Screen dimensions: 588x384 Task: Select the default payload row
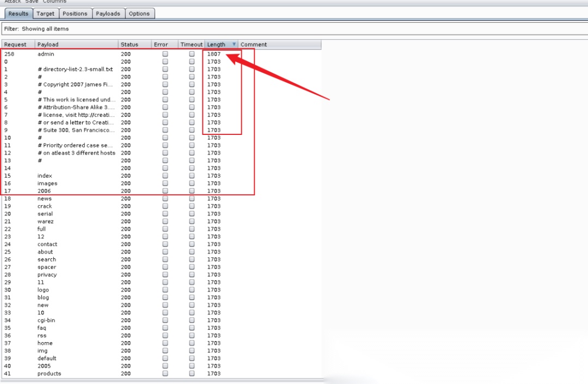click(162, 358)
